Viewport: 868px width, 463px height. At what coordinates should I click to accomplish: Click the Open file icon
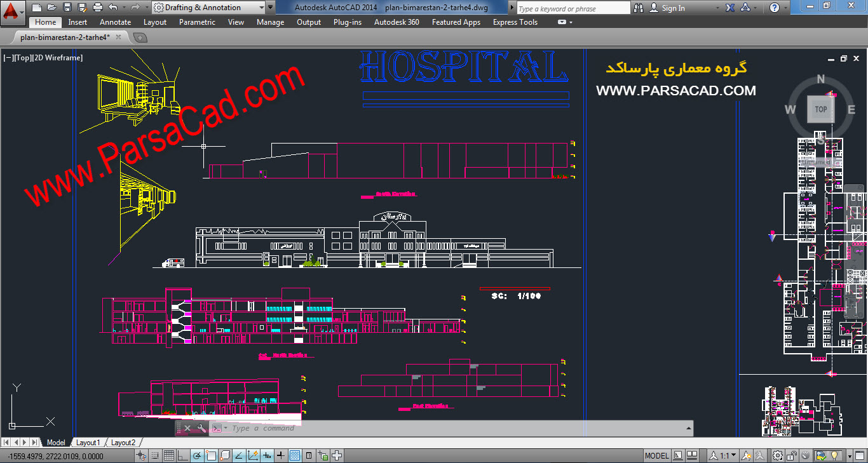click(x=52, y=8)
